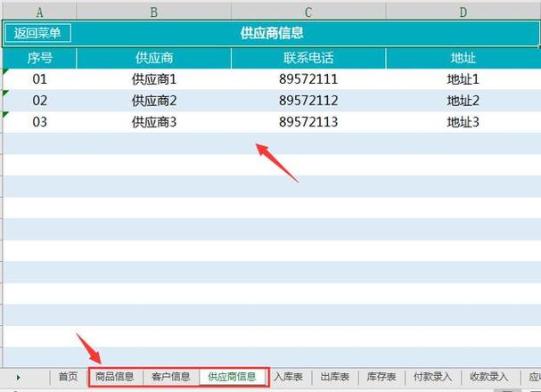Open the 客户信息 sheet tab

click(x=171, y=377)
